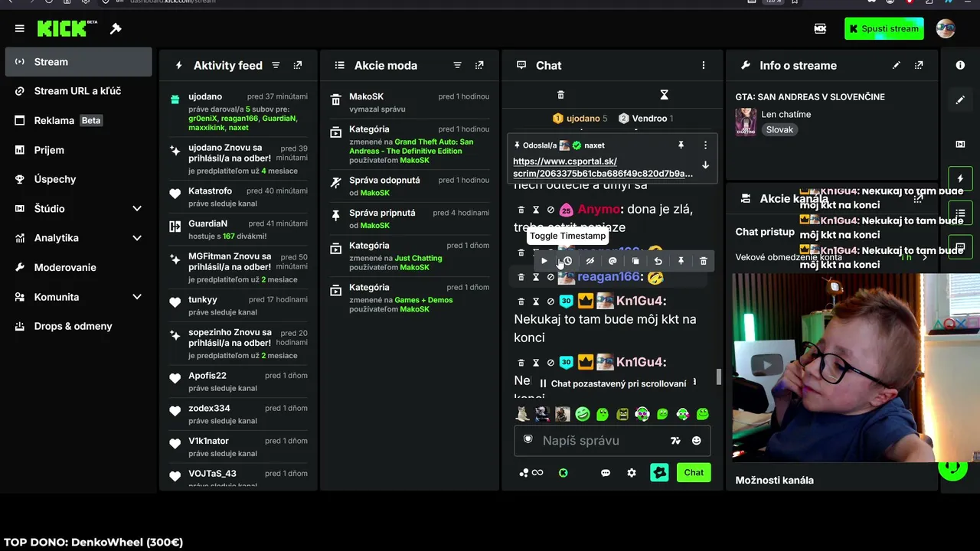Image resolution: width=980 pixels, height=551 pixels.
Task: Click the green splat icon next to Chat button
Action: pos(659,473)
